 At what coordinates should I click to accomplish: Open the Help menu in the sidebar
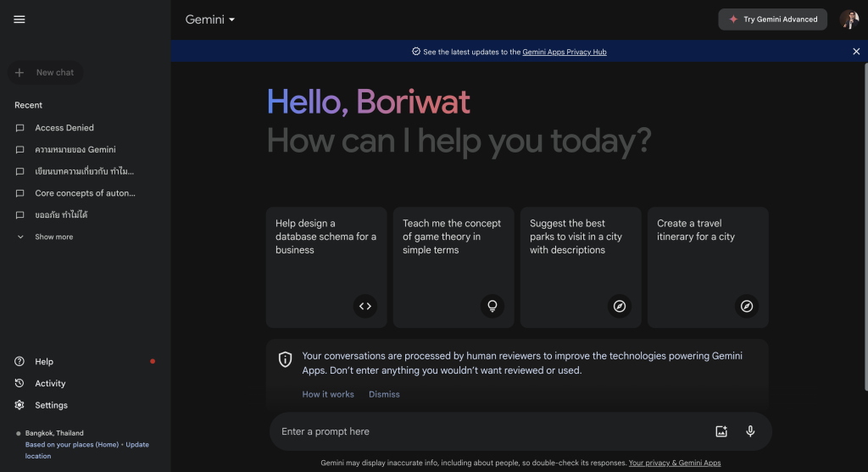pos(44,362)
